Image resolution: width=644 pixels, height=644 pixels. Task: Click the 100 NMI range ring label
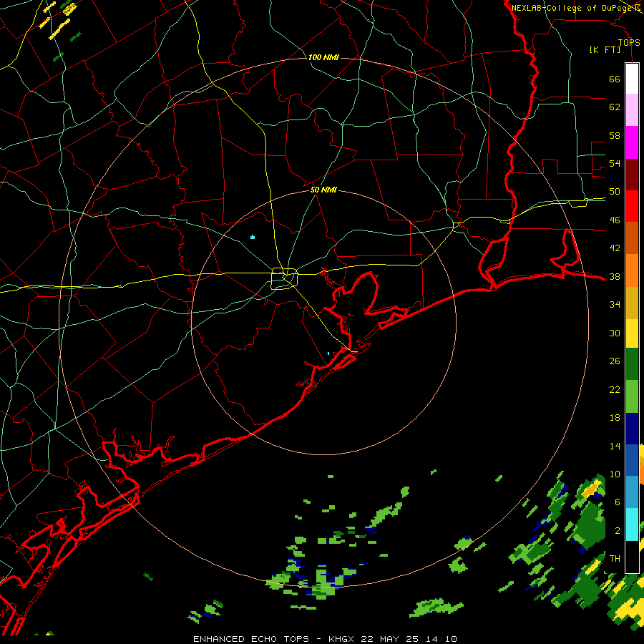pyautogui.click(x=323, y=57)
